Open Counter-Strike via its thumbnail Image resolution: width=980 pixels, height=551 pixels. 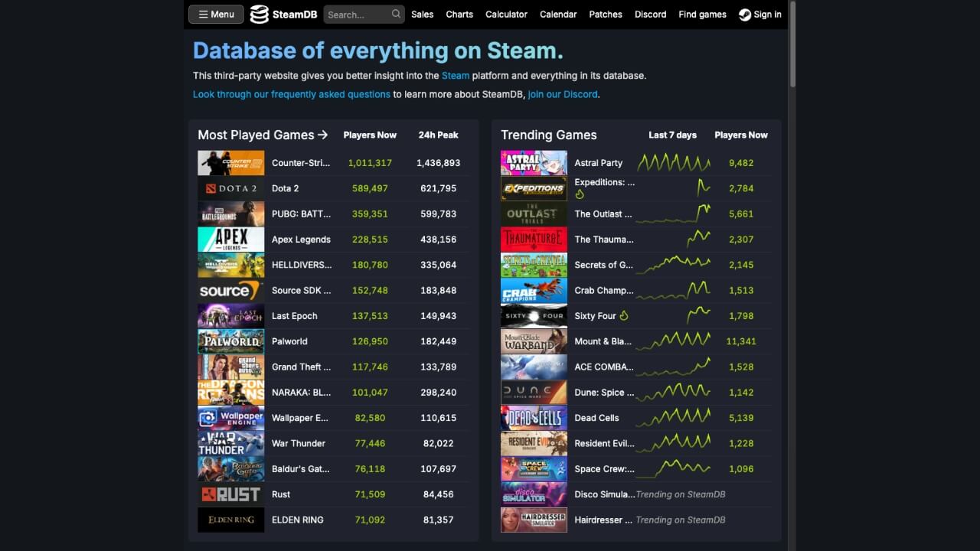[230, 162]
